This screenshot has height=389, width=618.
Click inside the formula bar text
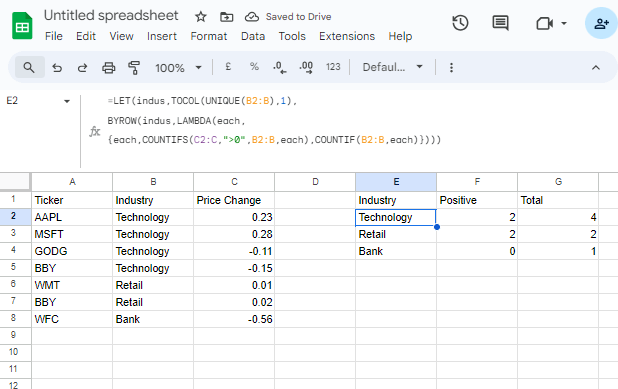(274, 120)
